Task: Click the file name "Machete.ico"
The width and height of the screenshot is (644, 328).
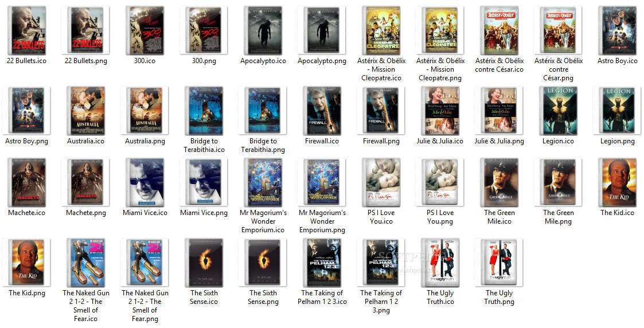Action: (27, 213)
